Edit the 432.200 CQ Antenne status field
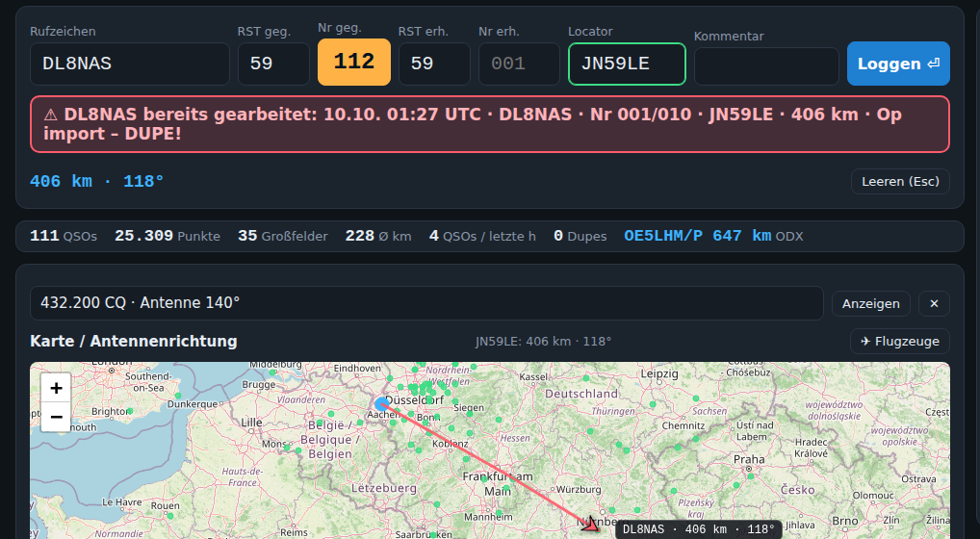The width and height of the screenshot is (980, 539). click(x=426, y=303)
